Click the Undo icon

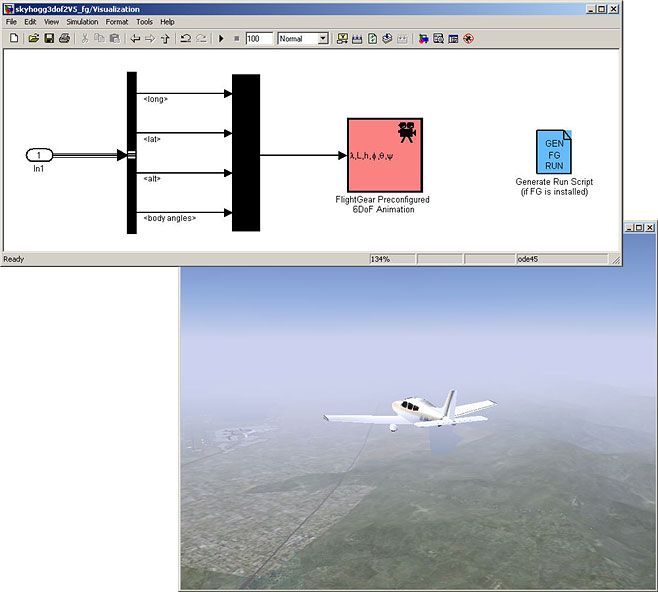tap(185, 39)
